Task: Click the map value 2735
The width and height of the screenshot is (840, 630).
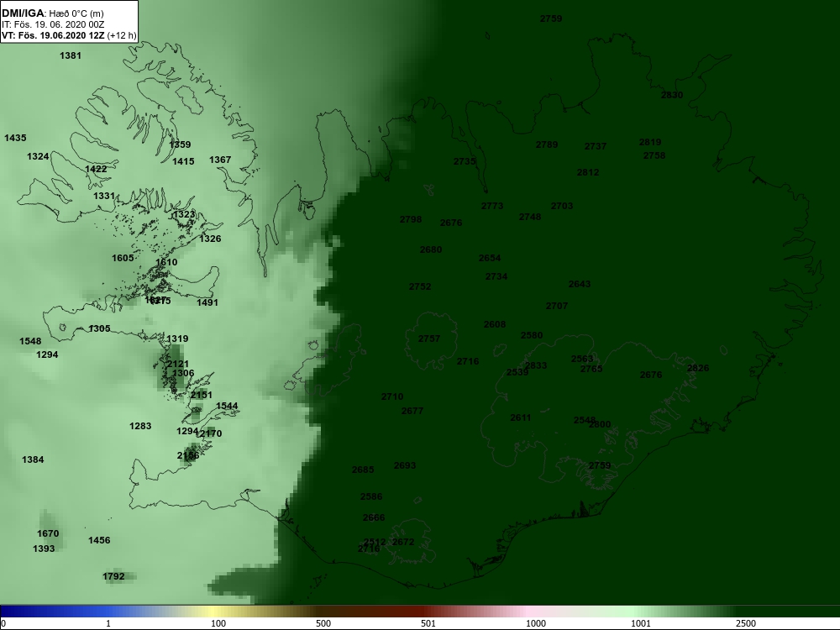Action: (x=465, y=161)
